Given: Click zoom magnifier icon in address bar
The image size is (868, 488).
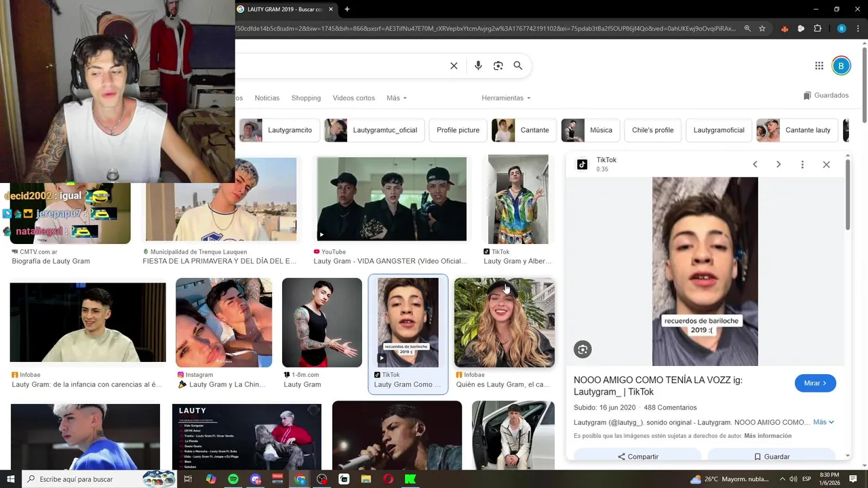Looking at the screenshot, I should (747, 28).
